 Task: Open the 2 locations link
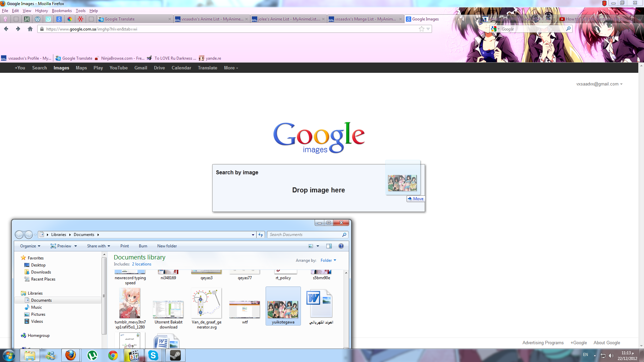[x=142, y=264]
